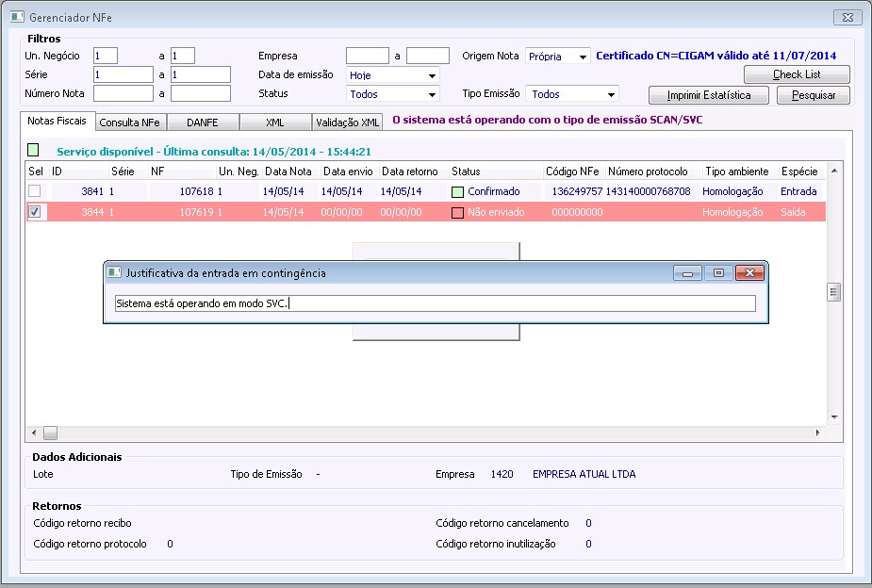Click green Confirmado status square
Image resolution: width=872 pixels, height=588 pixels.
tap(457, 191)
